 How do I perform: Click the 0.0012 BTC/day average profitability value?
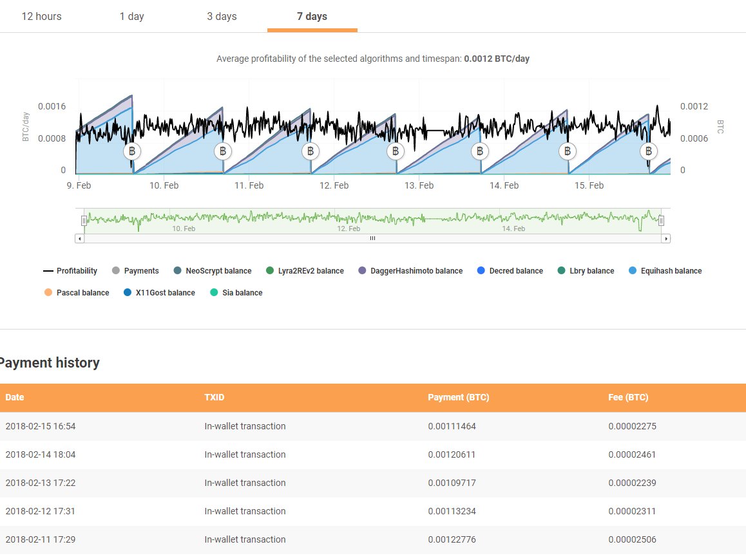tap(497, 59)
